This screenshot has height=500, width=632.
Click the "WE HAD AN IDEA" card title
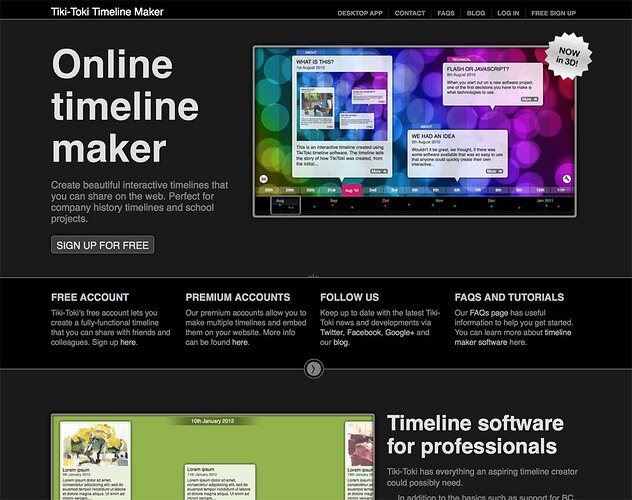point(433,136)
